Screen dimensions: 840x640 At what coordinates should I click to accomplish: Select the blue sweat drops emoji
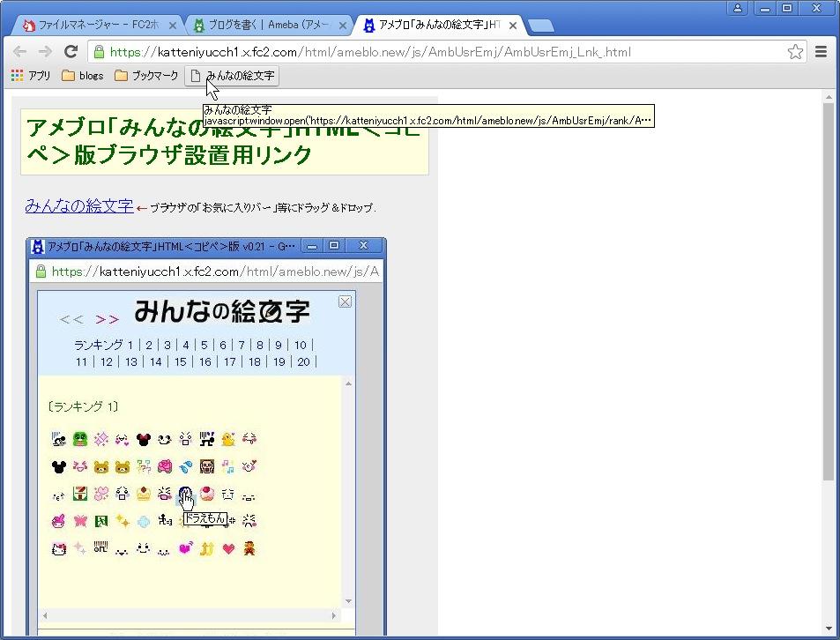coord(185,466)
